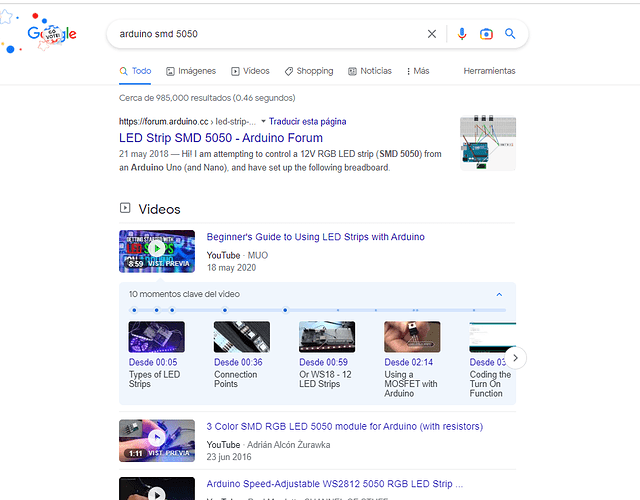Open 'Arduino Speed-Adjustable WS2812 5050 RGB LED Strip' link
Image resolution: width=640 pixels, height=500 pixels.
(x=335, y=484)
